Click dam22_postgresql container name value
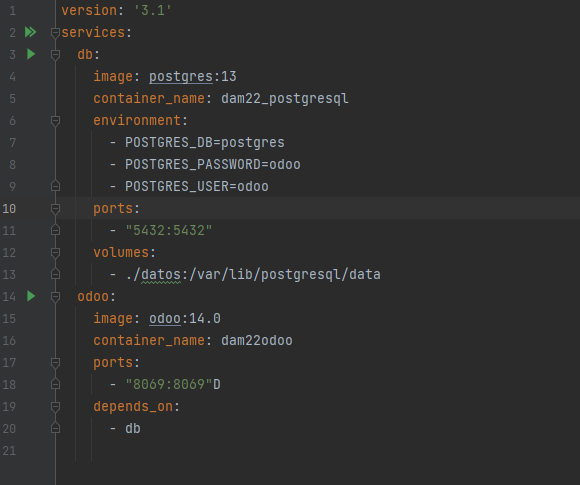 click(284, 98)
